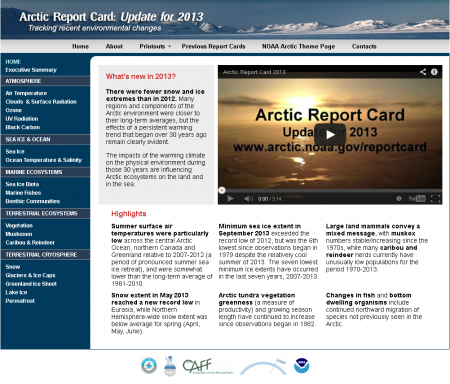
Task: Click the video time display 0:00 / 3:14
Action: coord(269,199)
